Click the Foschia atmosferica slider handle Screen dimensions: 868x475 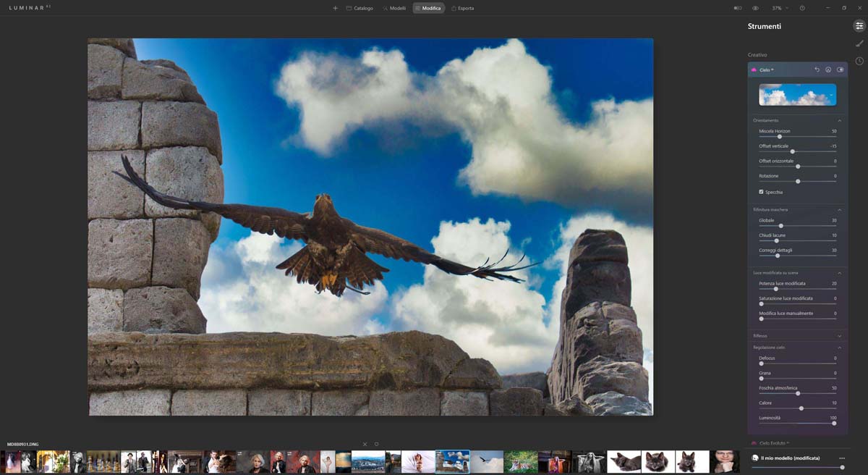point(798,393)
